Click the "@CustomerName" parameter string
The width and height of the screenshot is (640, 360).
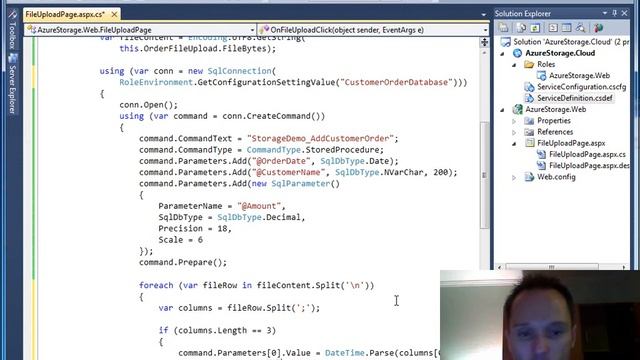[x=288, y=172]
